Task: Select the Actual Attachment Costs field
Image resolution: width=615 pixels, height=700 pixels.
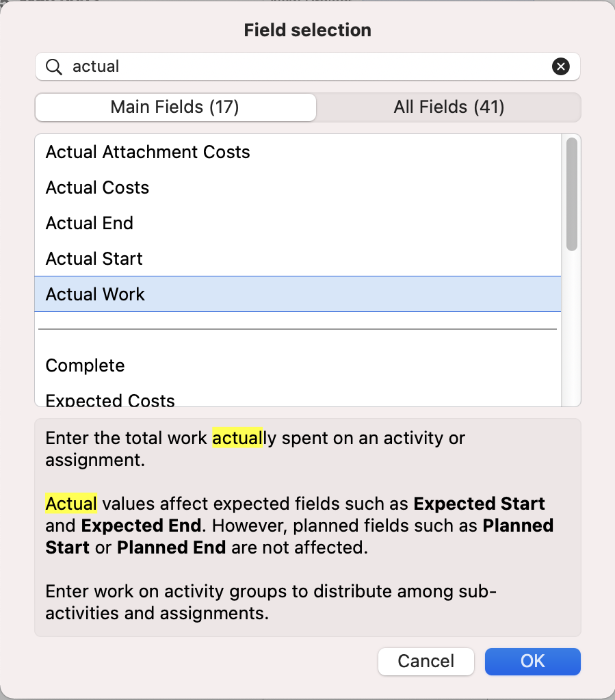Action: 148,152
